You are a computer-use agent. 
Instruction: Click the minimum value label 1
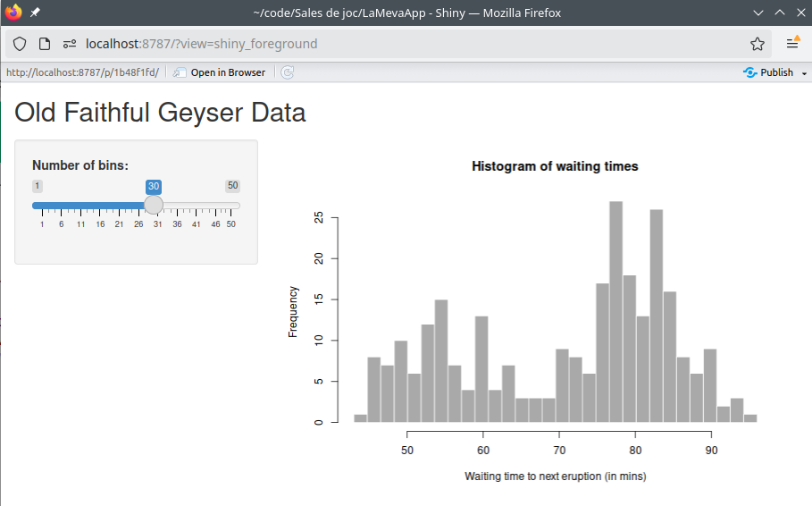pos(38,186)
